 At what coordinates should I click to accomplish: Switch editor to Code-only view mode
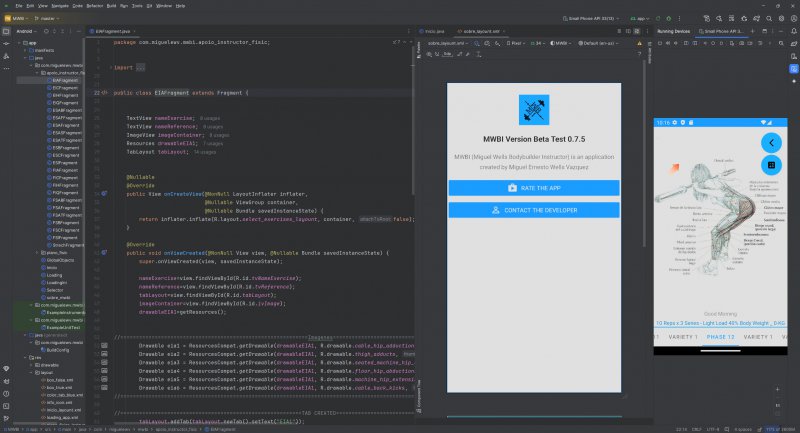617,31
